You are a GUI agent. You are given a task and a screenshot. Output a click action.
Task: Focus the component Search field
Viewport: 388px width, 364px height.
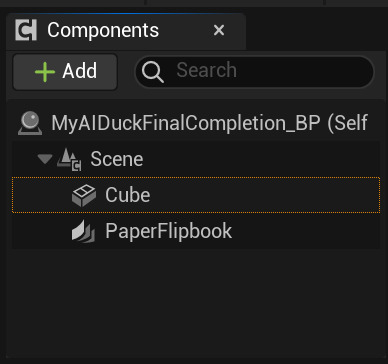pyautogui.click(x=255, y=72)
